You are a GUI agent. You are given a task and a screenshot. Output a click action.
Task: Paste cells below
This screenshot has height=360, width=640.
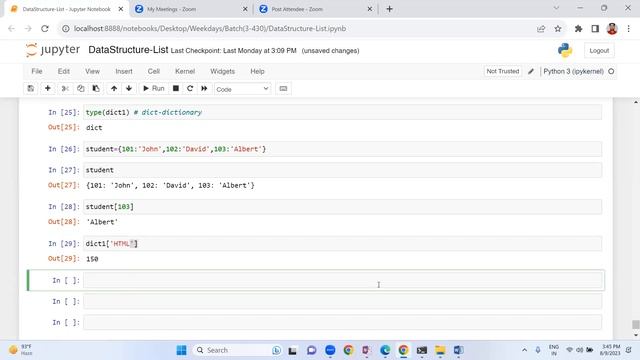coord(96,89)
